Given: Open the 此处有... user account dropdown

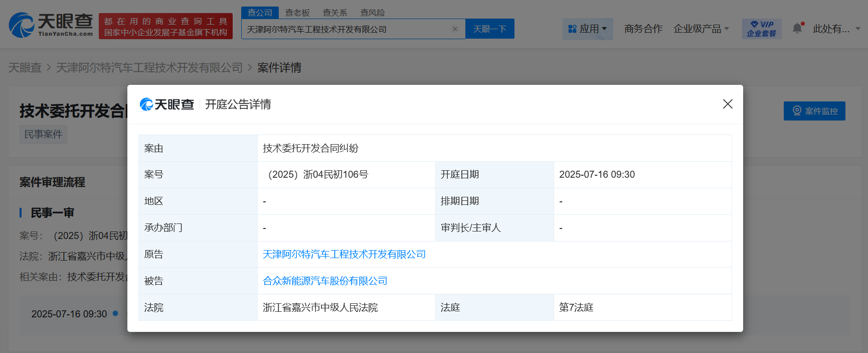Looking at the screenshot, I should tap(836, 29).
